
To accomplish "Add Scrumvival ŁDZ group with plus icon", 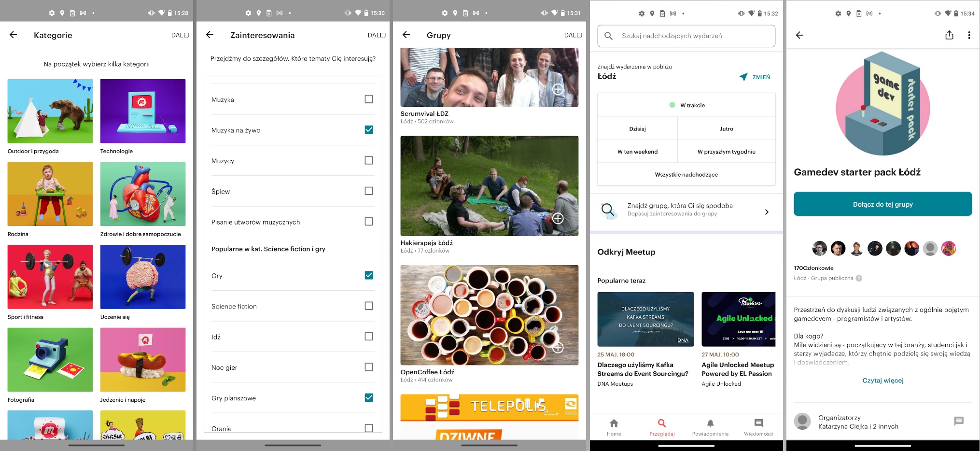I will pos(558,89).
